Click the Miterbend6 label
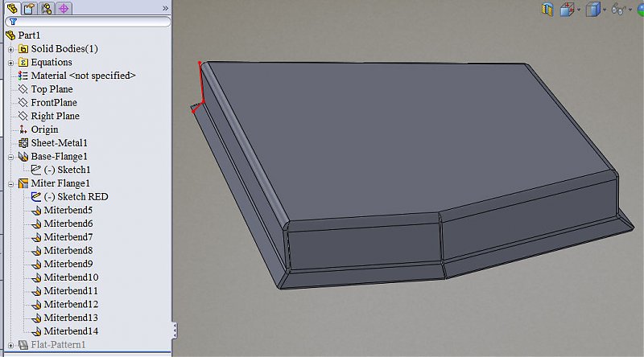Viewport: 644px width, 357px height. [x=68, y=224]
